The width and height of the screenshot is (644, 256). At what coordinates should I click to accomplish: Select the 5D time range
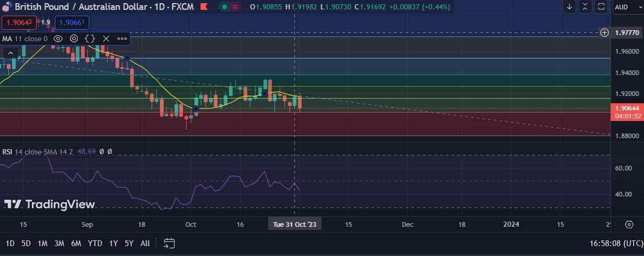tap(26, 243)
